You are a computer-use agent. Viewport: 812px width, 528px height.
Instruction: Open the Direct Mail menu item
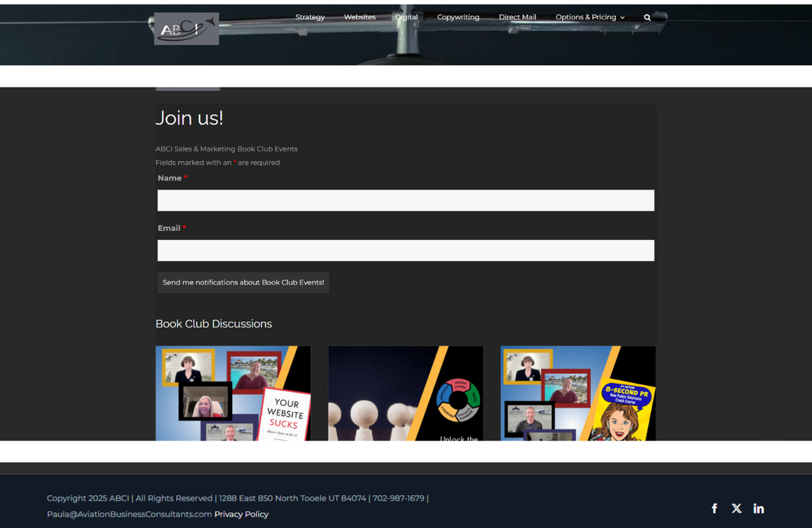[x=517, y=17]
